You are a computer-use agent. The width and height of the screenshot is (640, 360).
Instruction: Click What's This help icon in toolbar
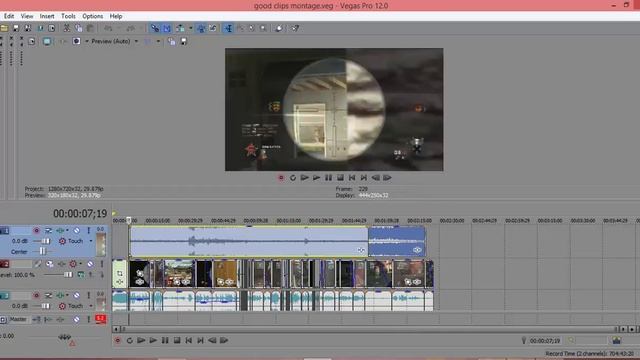[x=295, y=28]
